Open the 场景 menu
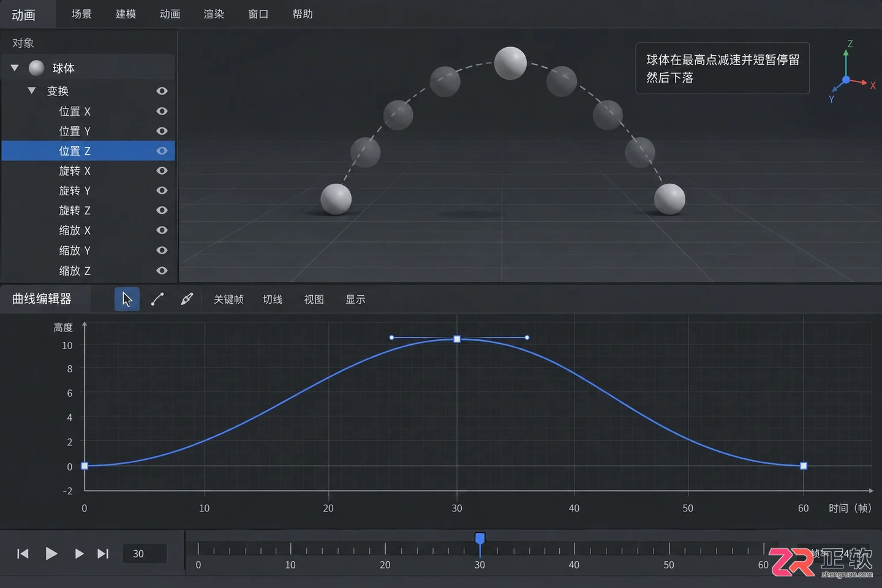Screen dimensions: 882x588 81,13
